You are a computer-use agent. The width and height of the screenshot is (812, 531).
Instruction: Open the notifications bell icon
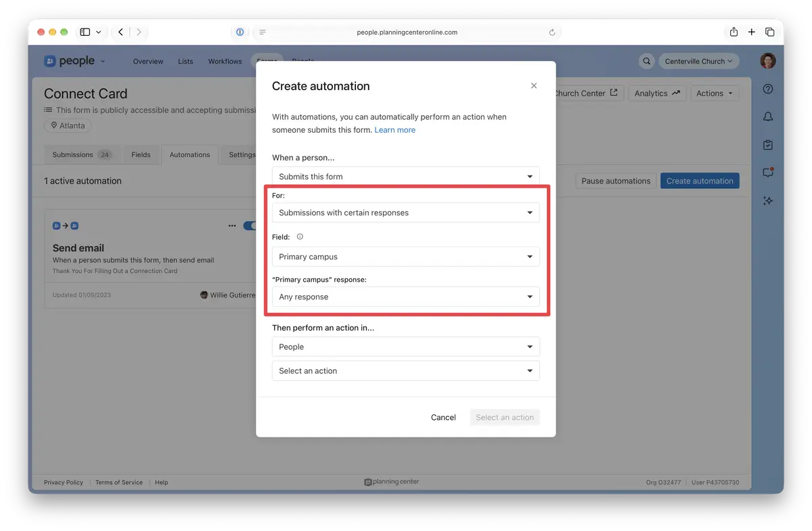(x=768, y=116)
